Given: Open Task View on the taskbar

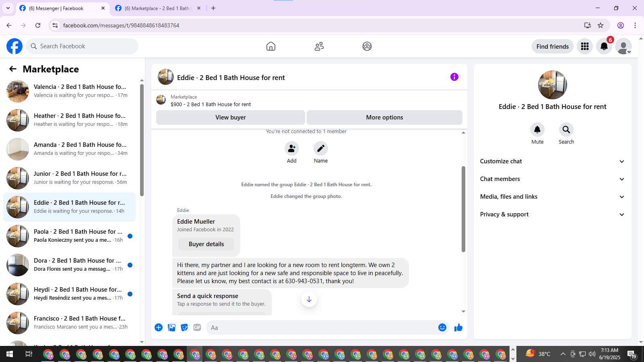Looking at the screenshot, I should pos(29,354).
